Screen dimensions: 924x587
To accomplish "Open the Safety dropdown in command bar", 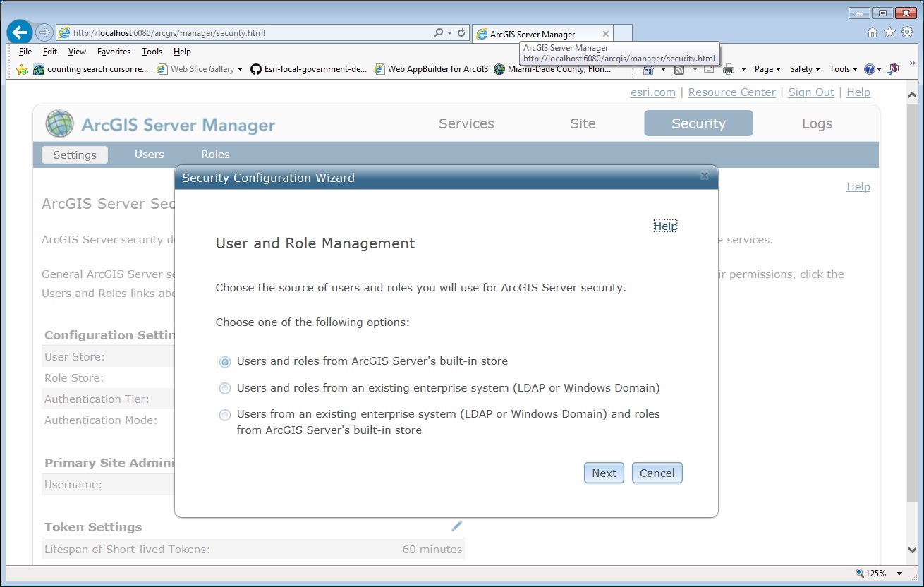I will coord(805,69).
